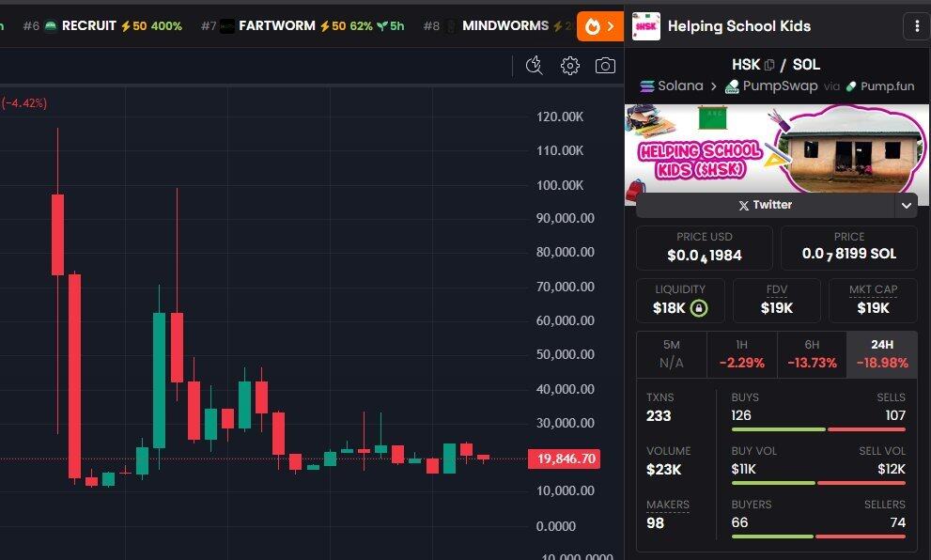Click the liquidity lock icon

pos(699,308)
